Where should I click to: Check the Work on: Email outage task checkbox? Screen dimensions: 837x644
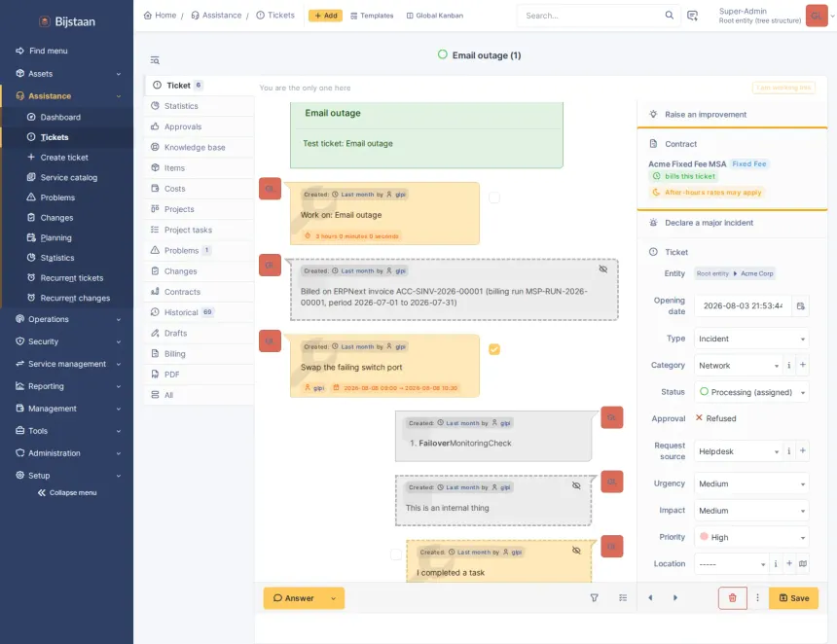(x=494, y=197)
